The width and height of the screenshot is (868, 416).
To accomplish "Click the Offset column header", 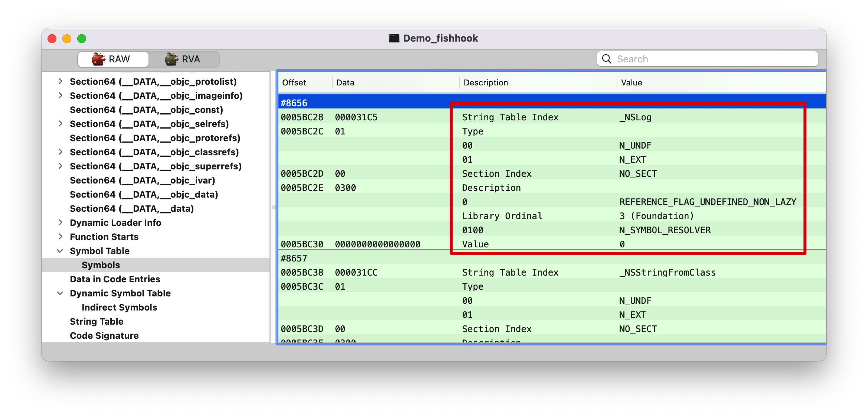I will click(294, 83).
